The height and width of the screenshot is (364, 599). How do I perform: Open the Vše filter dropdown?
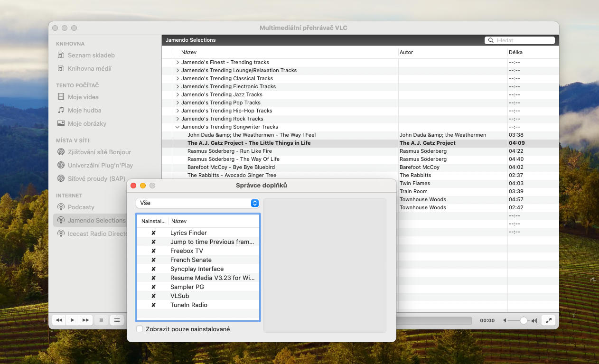click(x=197, y=203)
